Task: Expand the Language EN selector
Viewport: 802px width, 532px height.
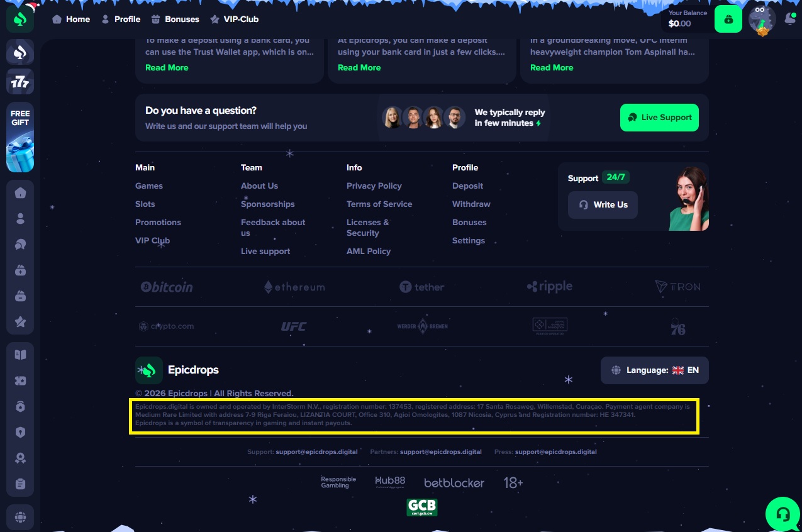Action: [x=654, y=370]
